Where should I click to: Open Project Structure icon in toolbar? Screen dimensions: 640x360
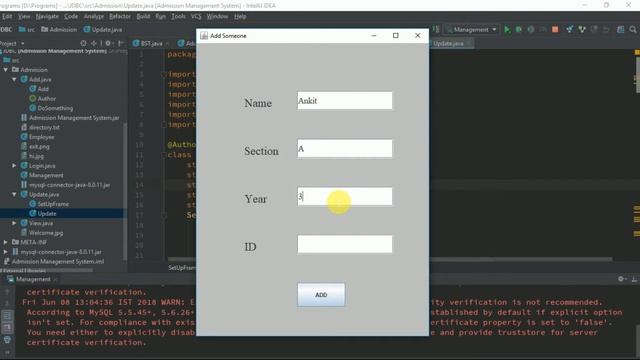[620, 29]
